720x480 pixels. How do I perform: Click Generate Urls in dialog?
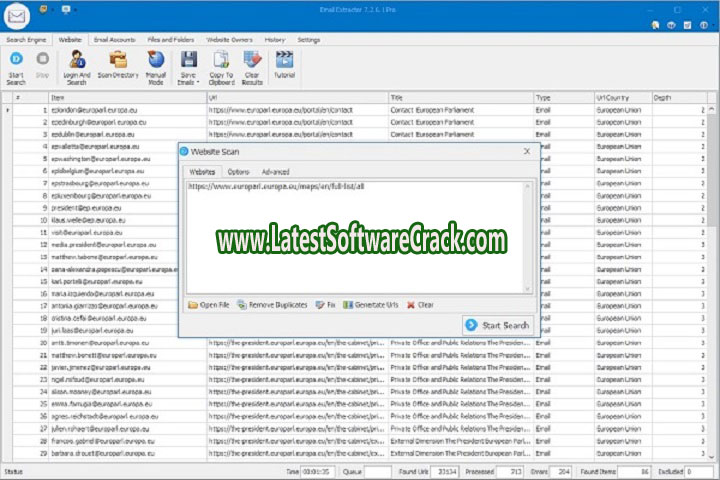371,305
